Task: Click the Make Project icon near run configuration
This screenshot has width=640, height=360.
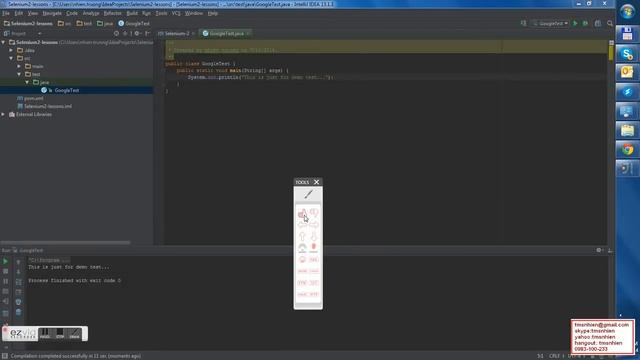Action: pos(524,24)
